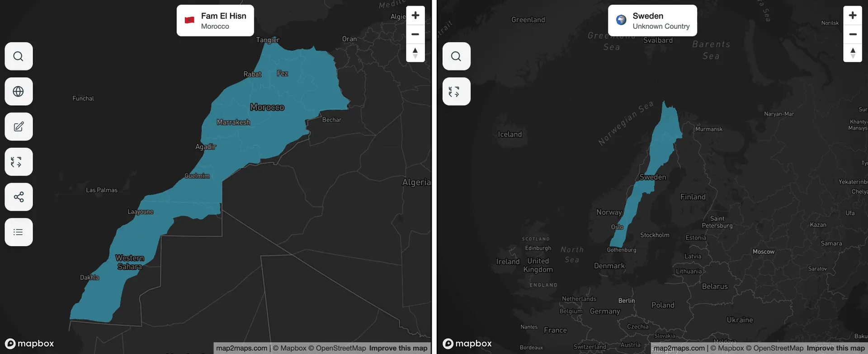
Task: Open the share icon in left map
Action: click(x=19, y=197)
